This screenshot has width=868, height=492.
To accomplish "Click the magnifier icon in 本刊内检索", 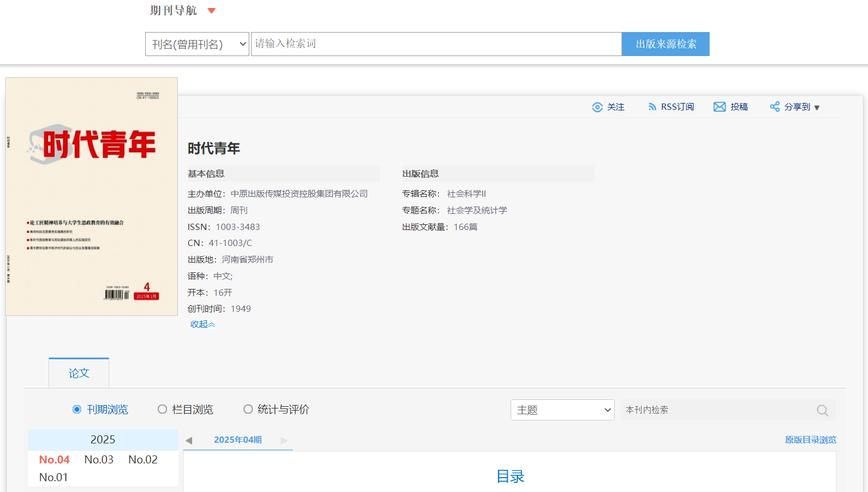I will click(822, 410).
